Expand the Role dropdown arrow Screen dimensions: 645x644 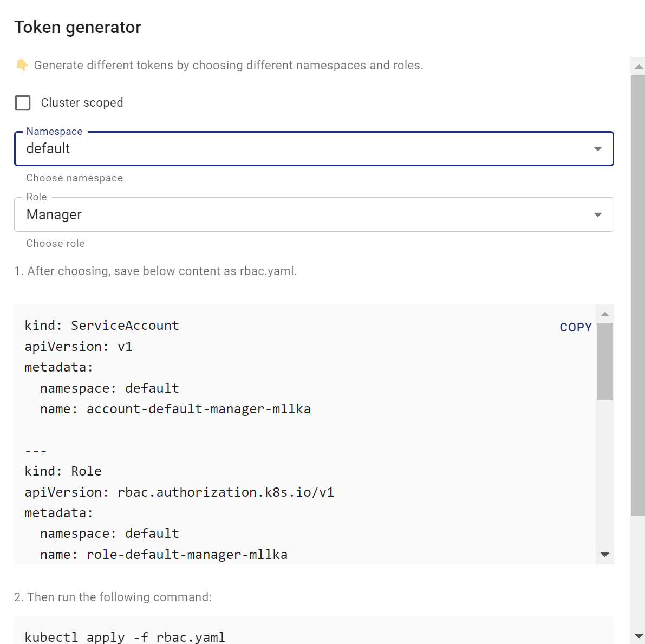click(597, 215)
